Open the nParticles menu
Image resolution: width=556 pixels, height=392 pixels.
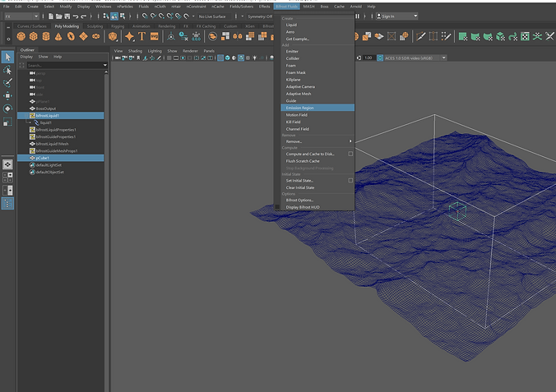[x=125, y=7]
